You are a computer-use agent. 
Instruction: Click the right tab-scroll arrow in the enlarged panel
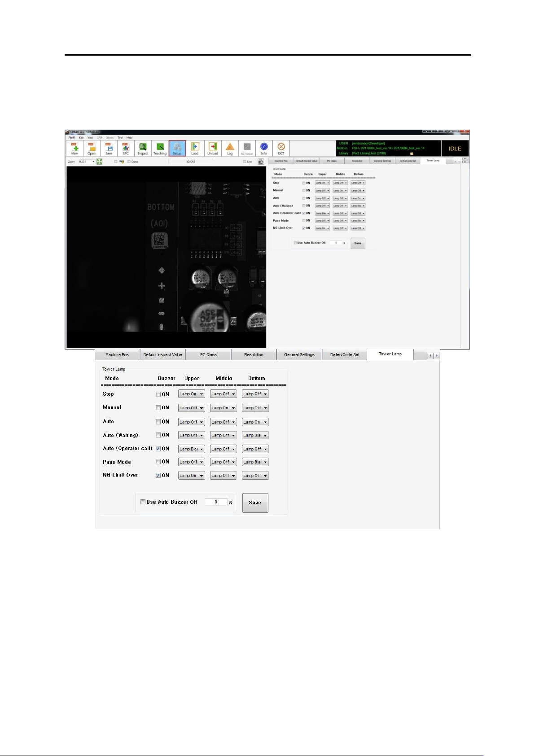[436, 355]
